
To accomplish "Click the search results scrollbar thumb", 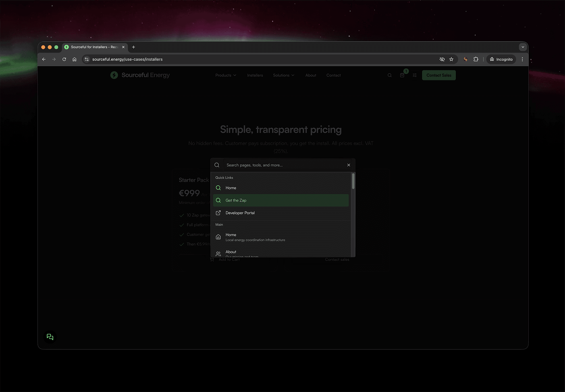I will [353, 181].
